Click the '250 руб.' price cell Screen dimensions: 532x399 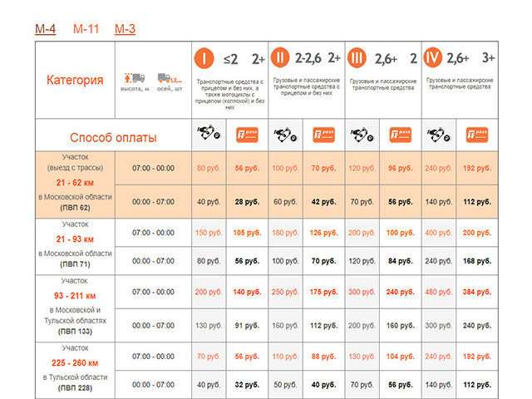pos(285,292)
